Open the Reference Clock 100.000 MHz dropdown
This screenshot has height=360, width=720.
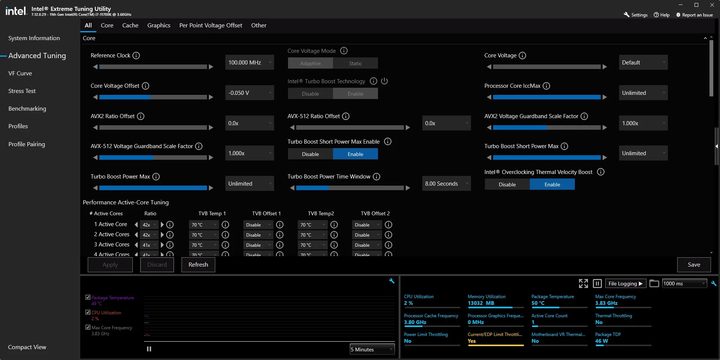pos(249,62)
